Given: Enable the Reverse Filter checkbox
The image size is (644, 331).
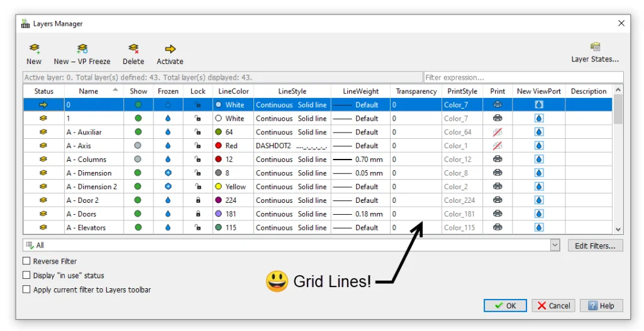Looking at the screenshot, I should (x=26, y=261).
